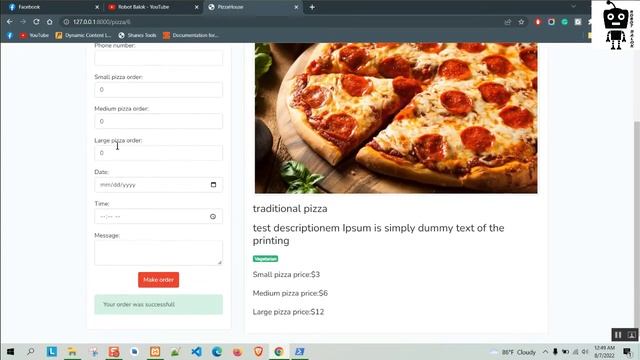Open the XAMPP icon in the taskbar
The width and height of the screenshot is (640, 360).
[155, 351]
